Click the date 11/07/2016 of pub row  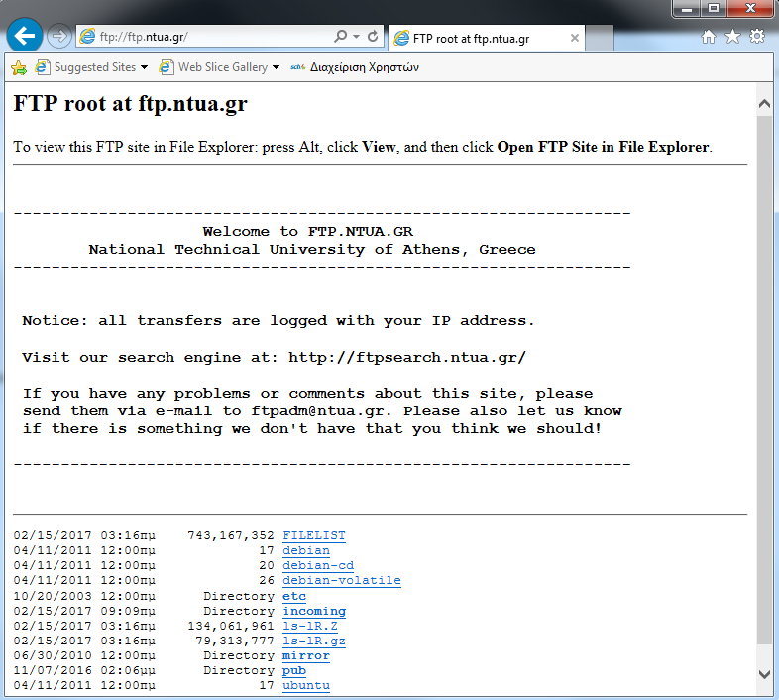click(x=53, y=670)
